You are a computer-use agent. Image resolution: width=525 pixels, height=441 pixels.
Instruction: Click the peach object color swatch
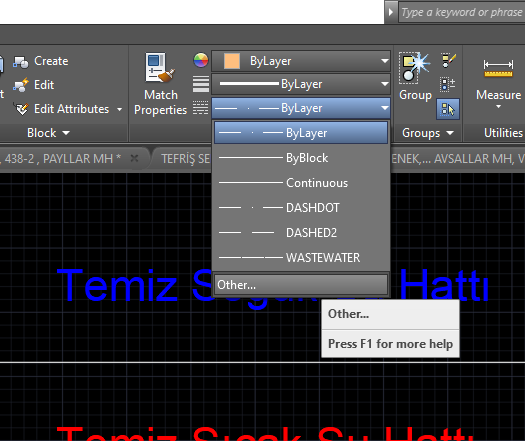[x=232, y=61]
